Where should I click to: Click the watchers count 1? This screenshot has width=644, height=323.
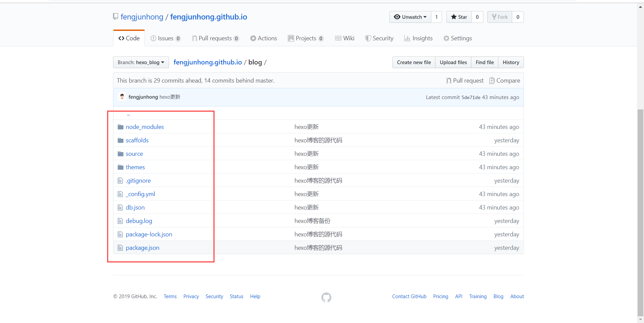click(x=436, y=17)
